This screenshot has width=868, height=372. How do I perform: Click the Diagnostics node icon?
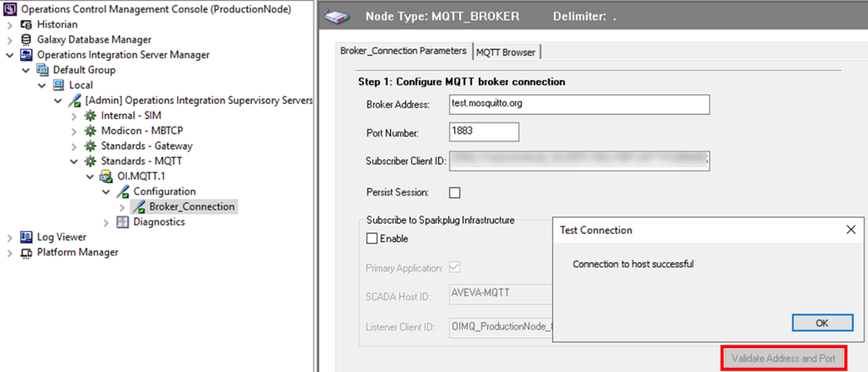coord(123,222)
